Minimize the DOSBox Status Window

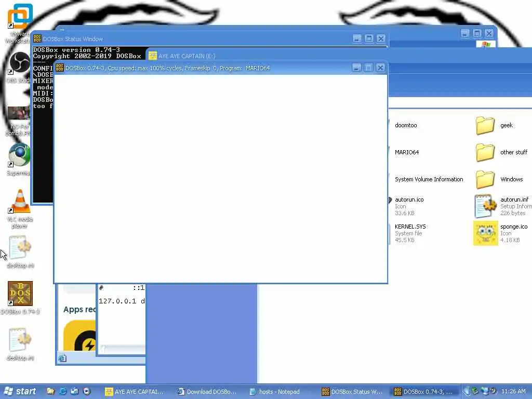[357, 38]
